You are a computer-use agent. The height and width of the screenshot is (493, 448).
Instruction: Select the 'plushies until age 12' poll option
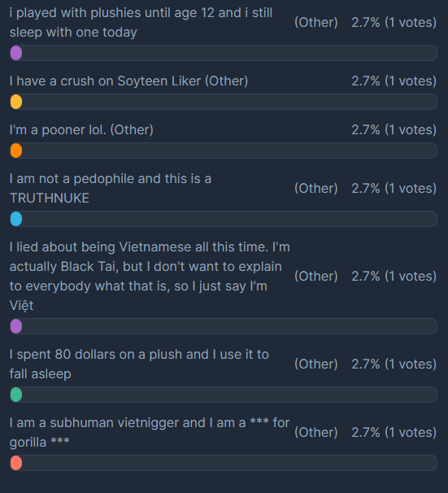(x=141, y=23)
